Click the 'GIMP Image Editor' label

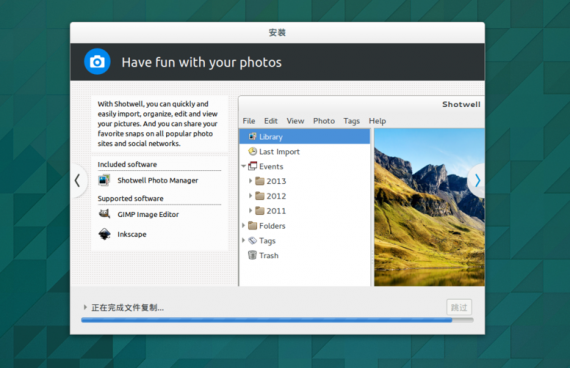tap(148, 214)
